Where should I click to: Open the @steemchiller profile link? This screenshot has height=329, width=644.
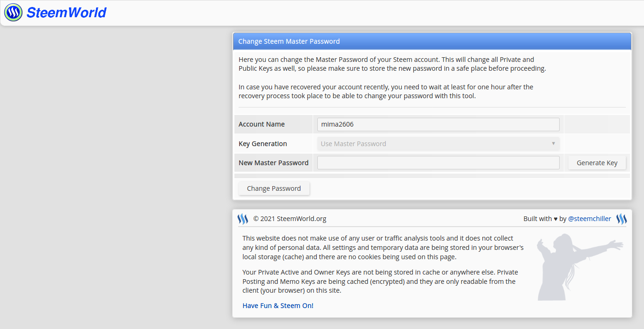pos(589,219)
